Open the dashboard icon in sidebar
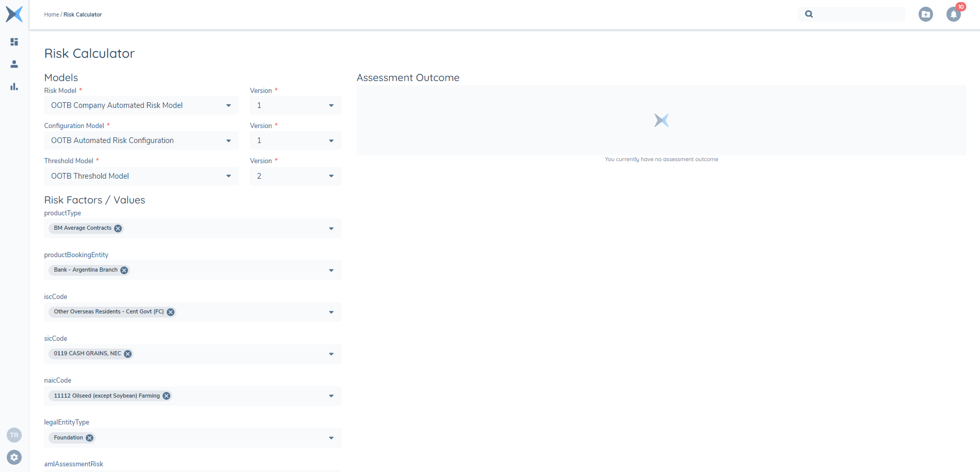 pos(14,42)
